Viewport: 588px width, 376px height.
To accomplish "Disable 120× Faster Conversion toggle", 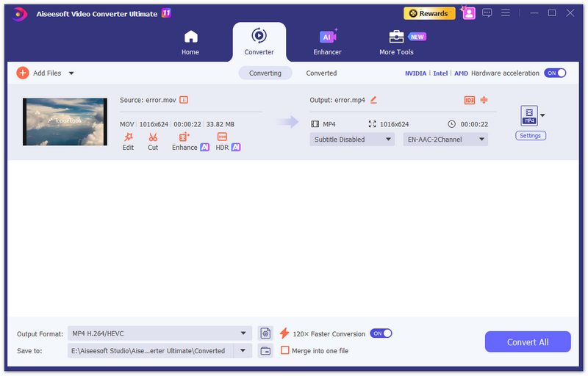I will tap(381, 333).
